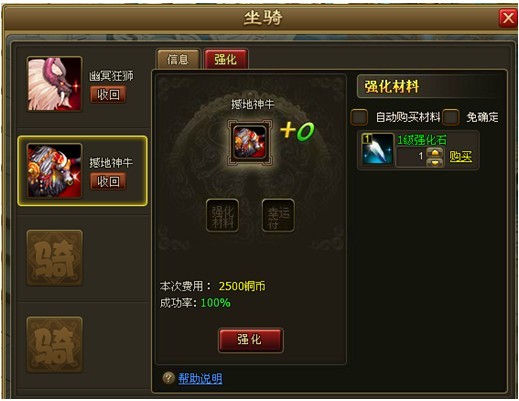519x401 pixels.
Task: Click the second empty 骑 mount slot
Action: click(x=55, y=345)
